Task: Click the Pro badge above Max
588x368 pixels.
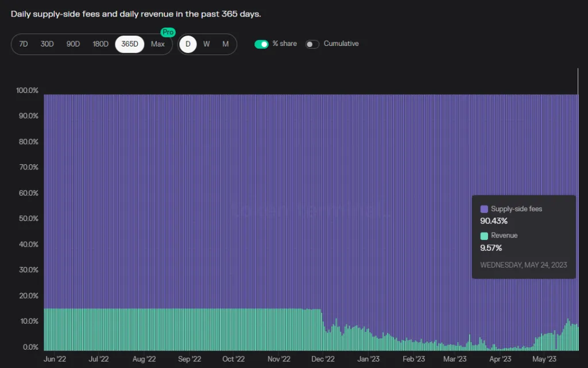Action: (x=168, y=32)
